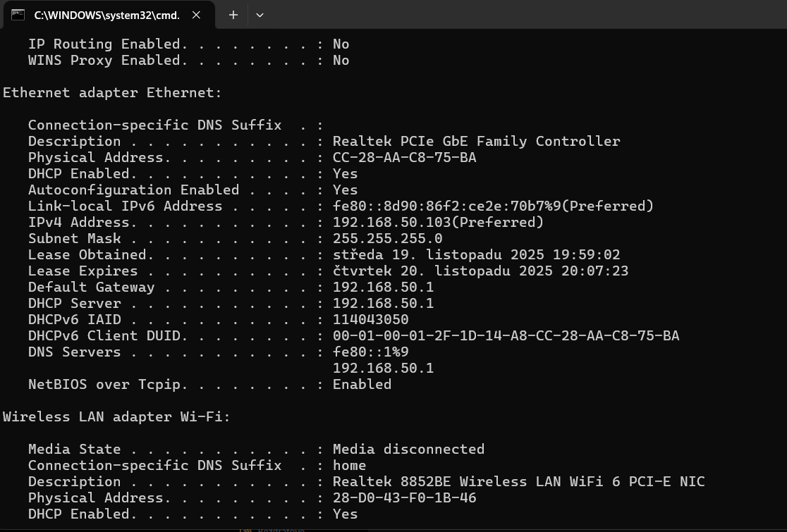The image size is (787, 532).
Task: Click the subnet mask 255.255.255.0 value
Action: [387, 239]
